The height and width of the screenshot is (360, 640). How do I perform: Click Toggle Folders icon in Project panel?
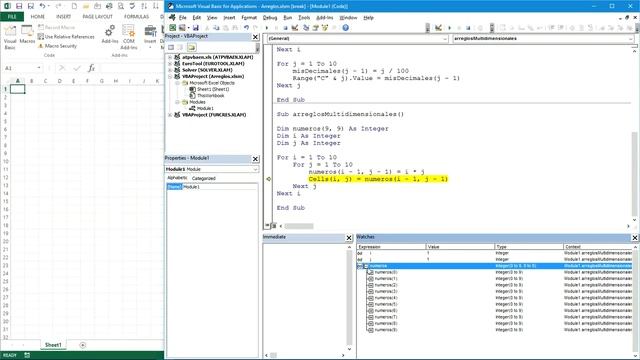(x=191, y=47)
